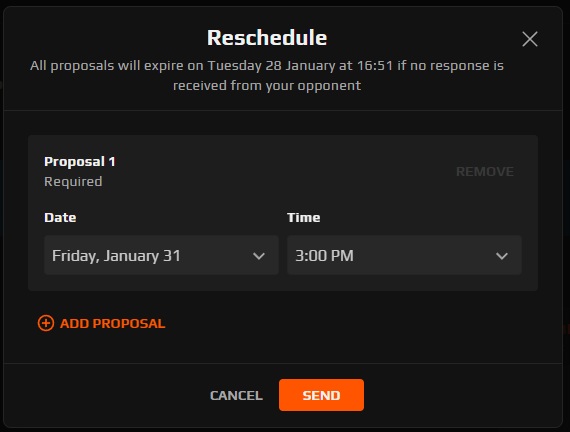This screenshot has height=432, width=570.
Task: Select the 'Friday, January 31' text in Date
Action: (116, 256)
